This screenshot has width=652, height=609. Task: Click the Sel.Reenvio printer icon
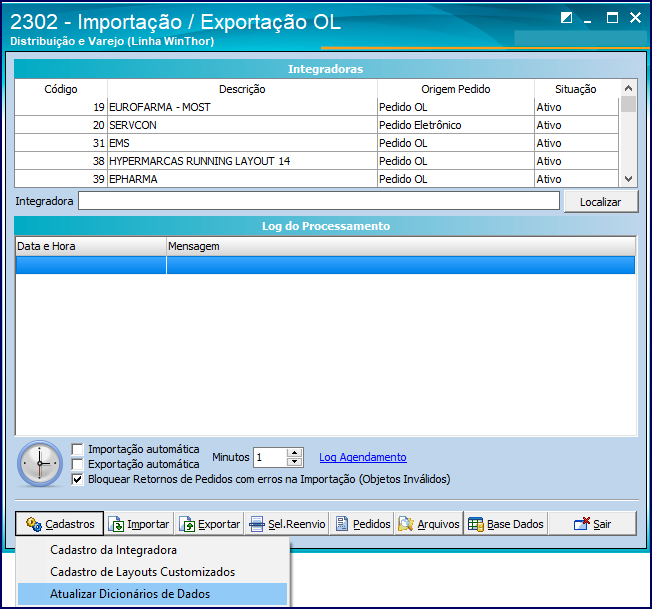click(257, 524)
